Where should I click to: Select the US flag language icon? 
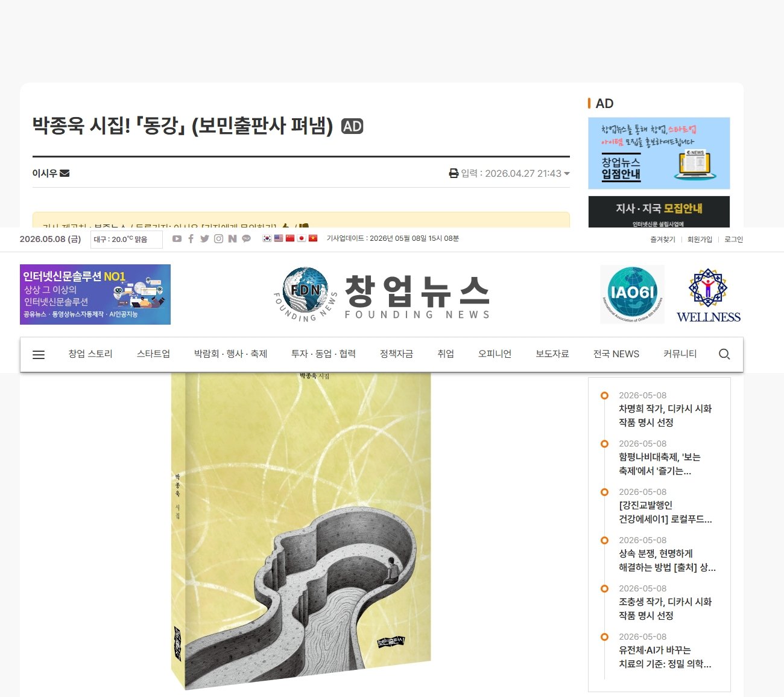coord(279,238)
